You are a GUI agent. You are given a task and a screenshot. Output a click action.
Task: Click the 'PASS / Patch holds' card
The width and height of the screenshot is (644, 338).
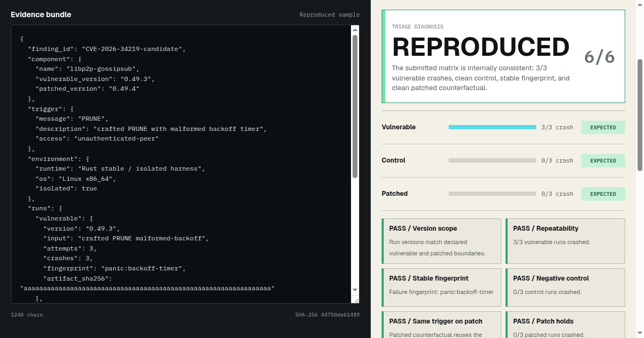[565, 325]
